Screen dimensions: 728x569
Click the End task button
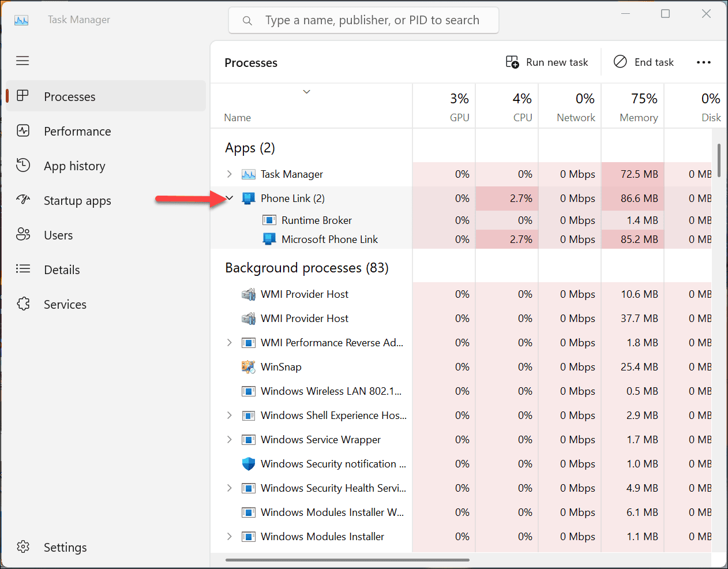pos(644,62)
